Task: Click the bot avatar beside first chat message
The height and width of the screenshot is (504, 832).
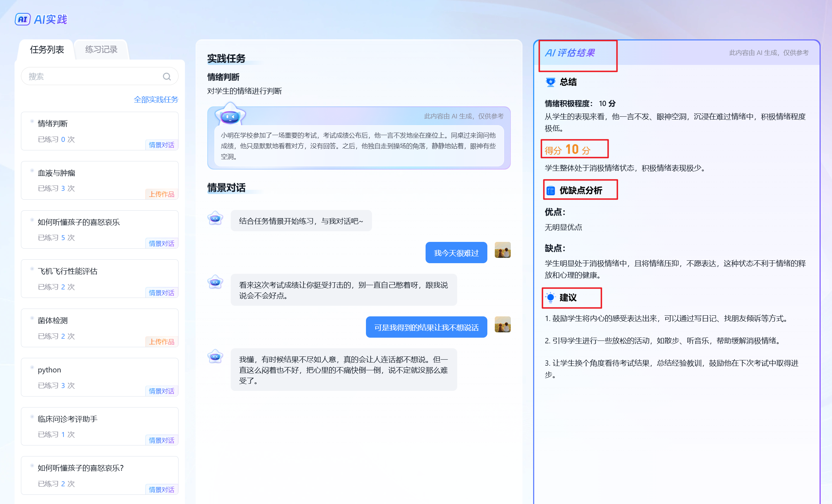Action: pyautogui.click(x=215, y=218)
